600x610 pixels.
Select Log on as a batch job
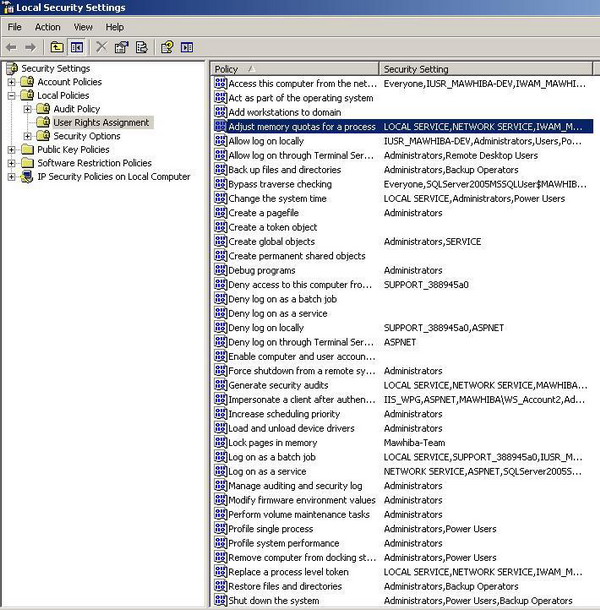272,457
